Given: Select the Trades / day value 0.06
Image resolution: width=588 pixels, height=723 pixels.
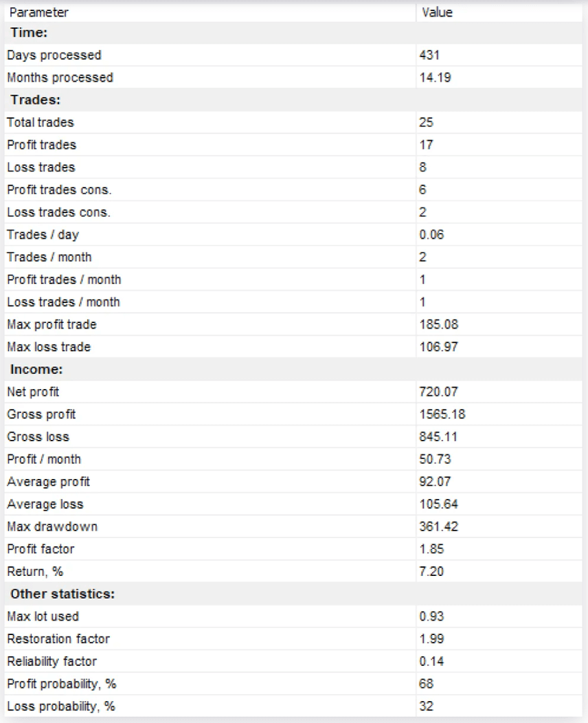Looking at the screenshot, I should click(x=431, y=234).
